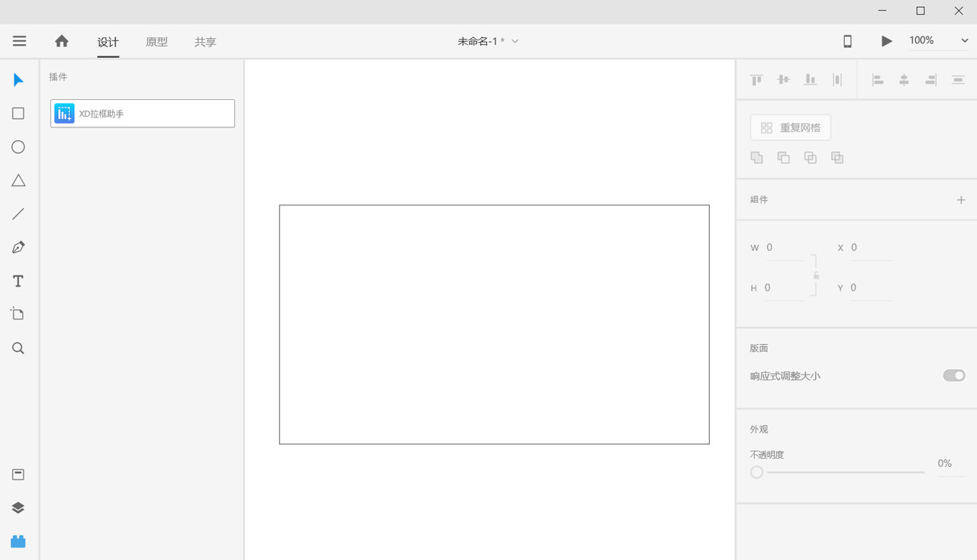The height and width of the screenshot is (560, 977).
Task: Click the XD拉框助手 plugin icon
Action: 65,114
